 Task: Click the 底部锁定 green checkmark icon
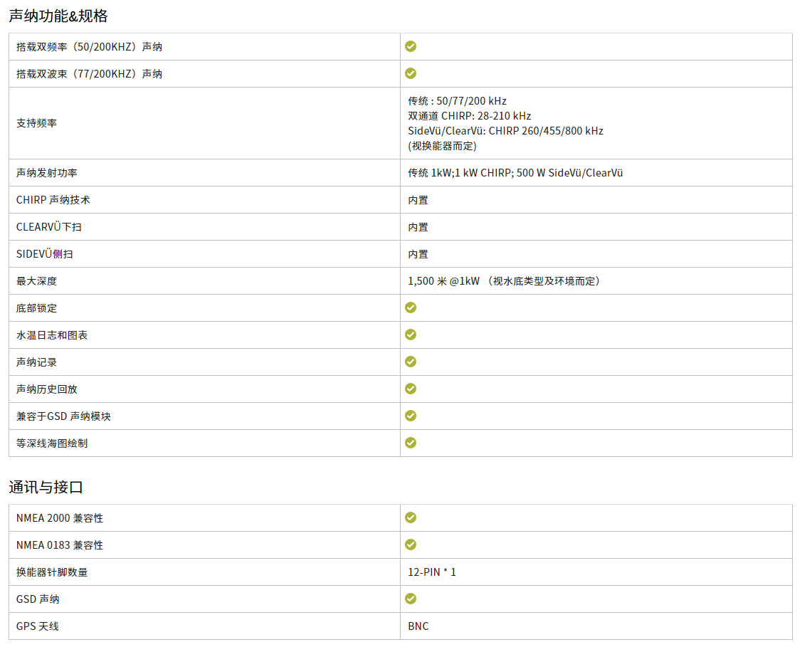click(411, 307)
